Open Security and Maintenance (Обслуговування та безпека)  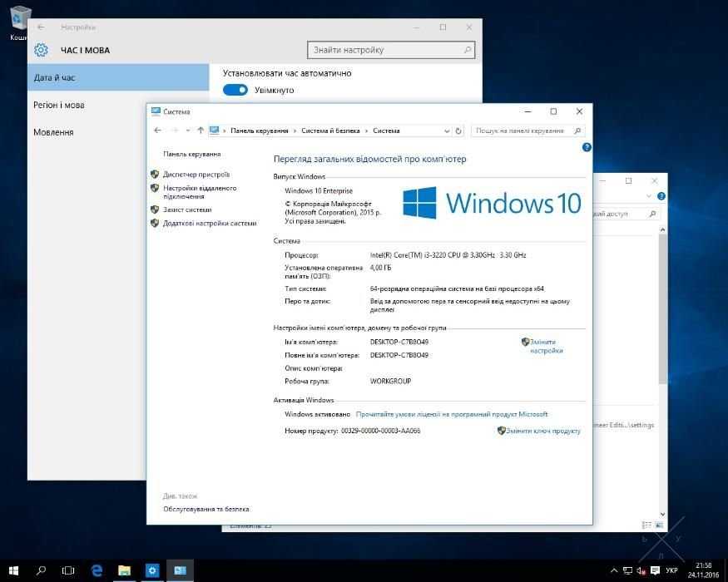tap(206, 509)
